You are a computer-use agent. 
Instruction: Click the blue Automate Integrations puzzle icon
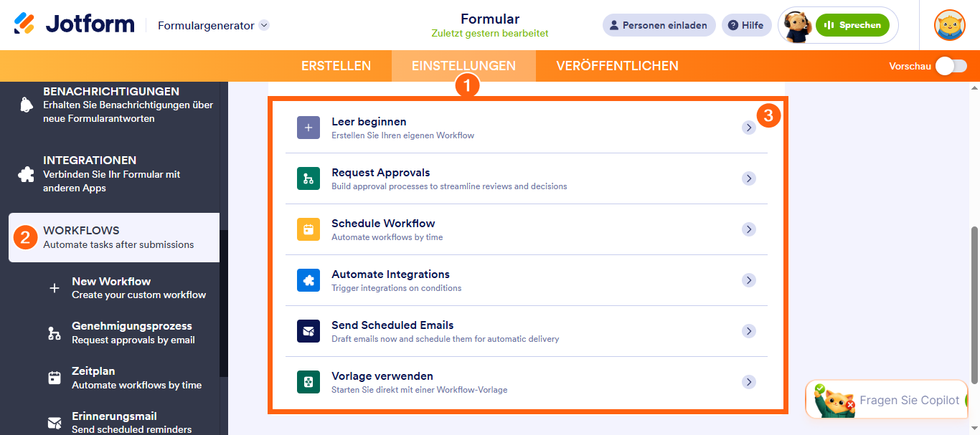pyautogui.click(x=308, y=280)
